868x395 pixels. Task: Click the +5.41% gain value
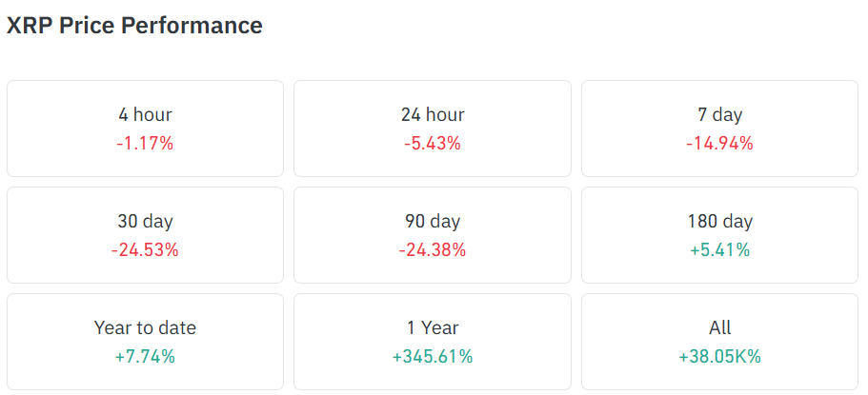point(719,250)
